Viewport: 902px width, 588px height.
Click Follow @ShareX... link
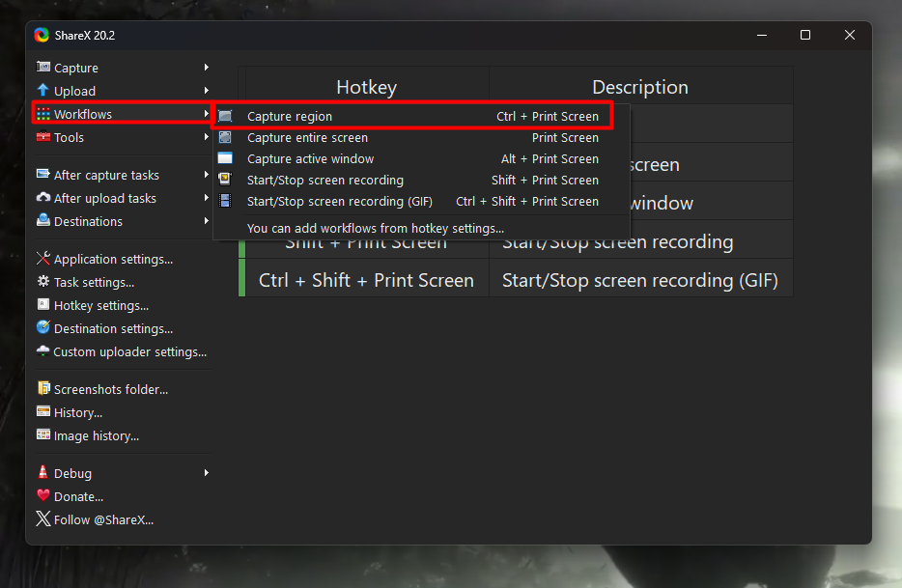click(103, 520)
